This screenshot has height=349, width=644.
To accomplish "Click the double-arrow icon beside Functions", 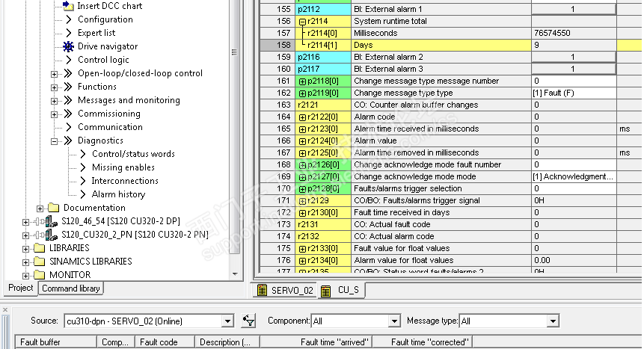I will coord(68,87).
